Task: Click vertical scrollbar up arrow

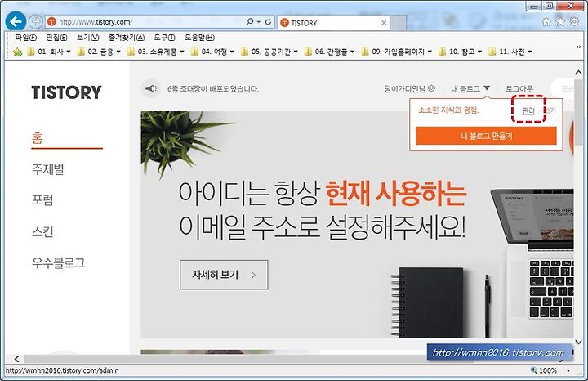Action: (x=578, y=73)
